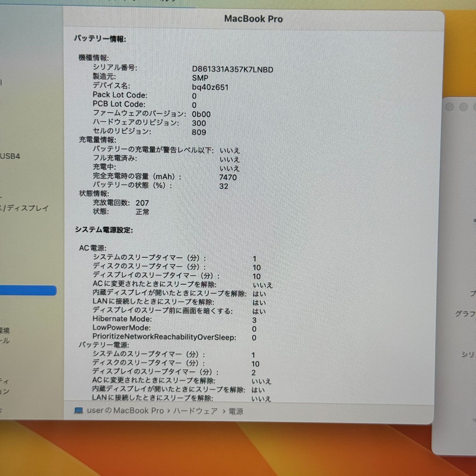476x476 pixels.
Task: Click the 'Hibernate Mode:' value '3'
Action: [254, 320]
